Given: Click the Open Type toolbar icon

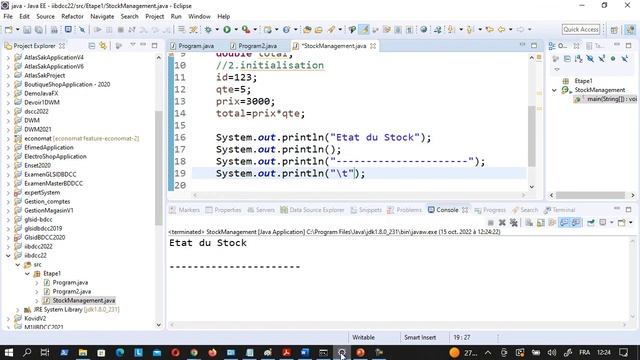Looking at the screenshot, I should point(307,29).
